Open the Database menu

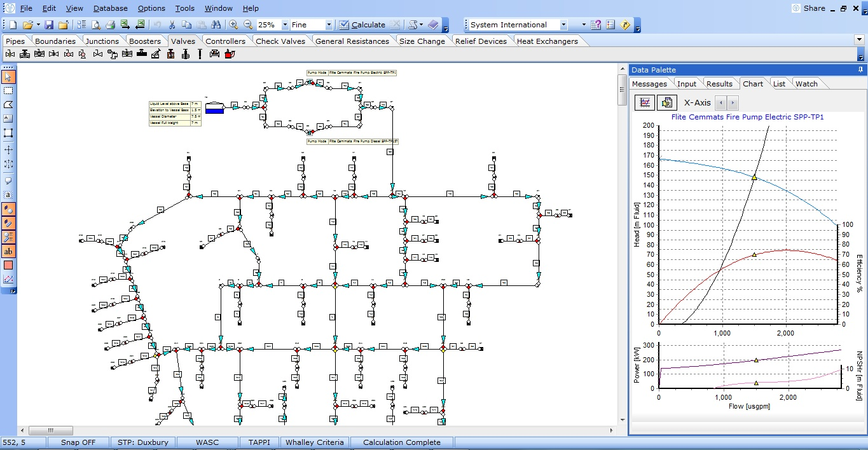coord(110,8)
